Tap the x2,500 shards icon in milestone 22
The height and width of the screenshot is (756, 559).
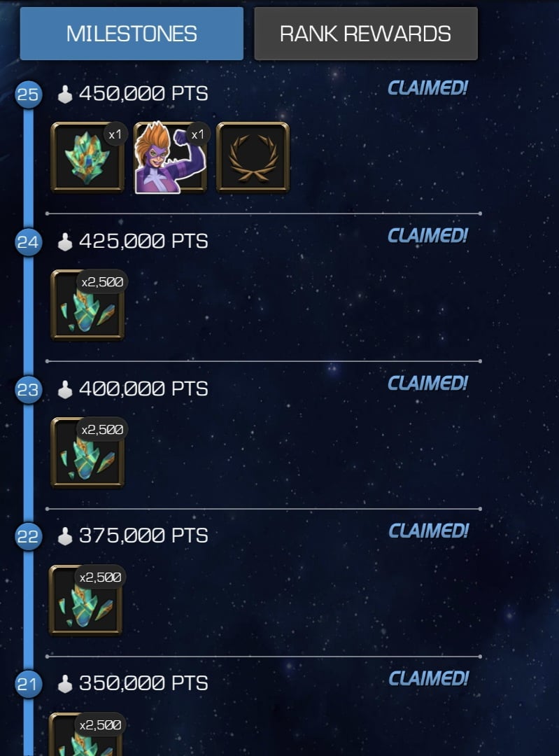85,600
